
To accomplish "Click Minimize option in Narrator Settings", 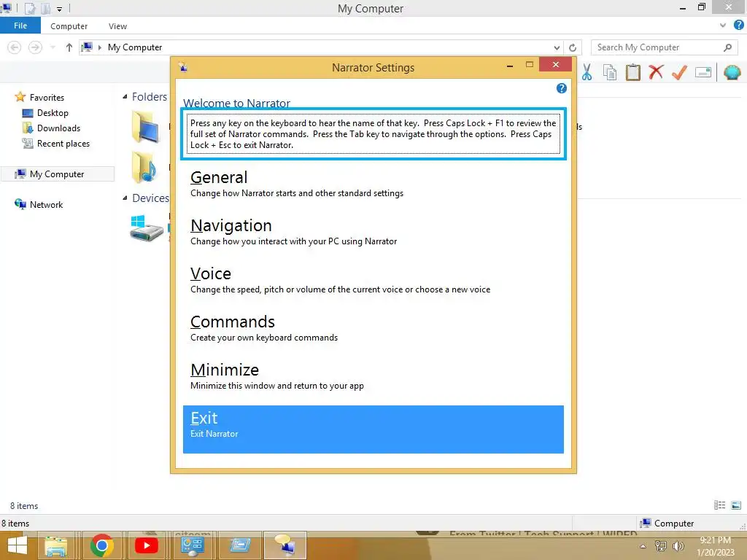I will click(x=373, y=376).
